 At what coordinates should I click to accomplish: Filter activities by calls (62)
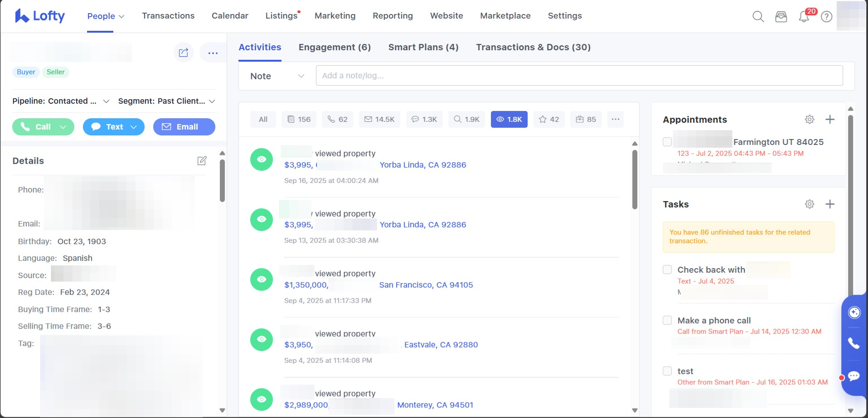point(337,120)
